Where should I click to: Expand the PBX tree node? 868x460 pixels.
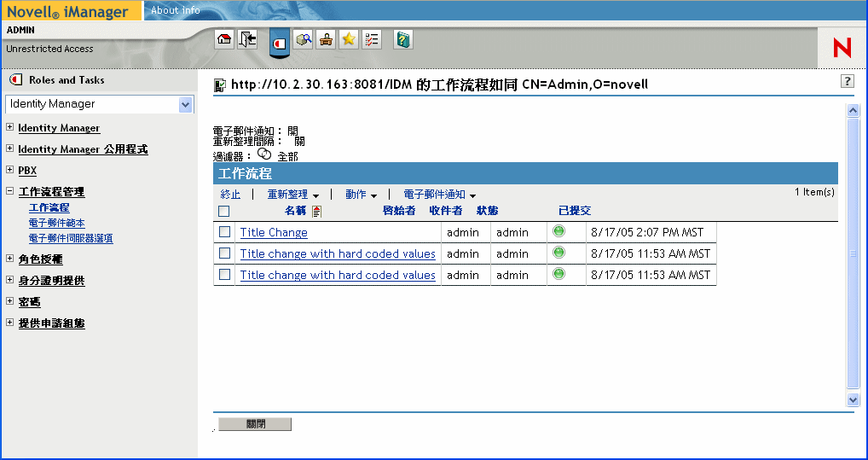click(9, 170)
